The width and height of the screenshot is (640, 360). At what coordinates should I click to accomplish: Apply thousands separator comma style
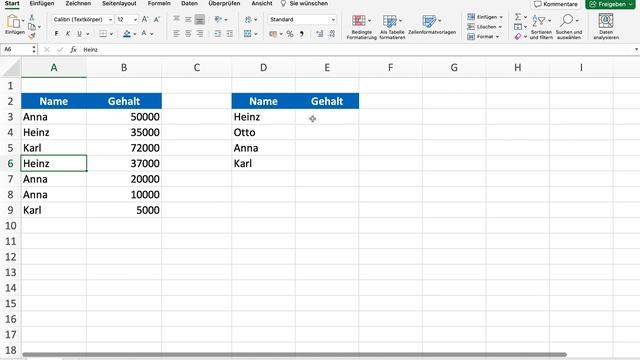[302, 34]
